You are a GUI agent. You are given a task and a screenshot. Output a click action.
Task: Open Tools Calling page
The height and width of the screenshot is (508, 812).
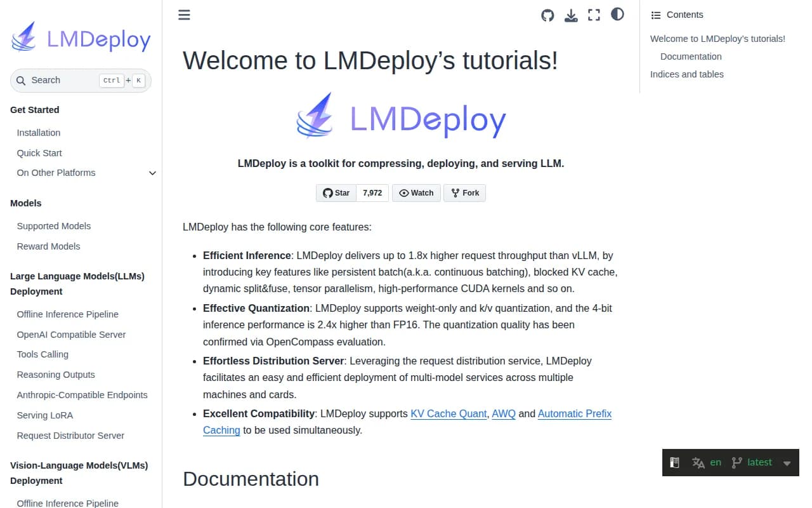coord(43,354)
